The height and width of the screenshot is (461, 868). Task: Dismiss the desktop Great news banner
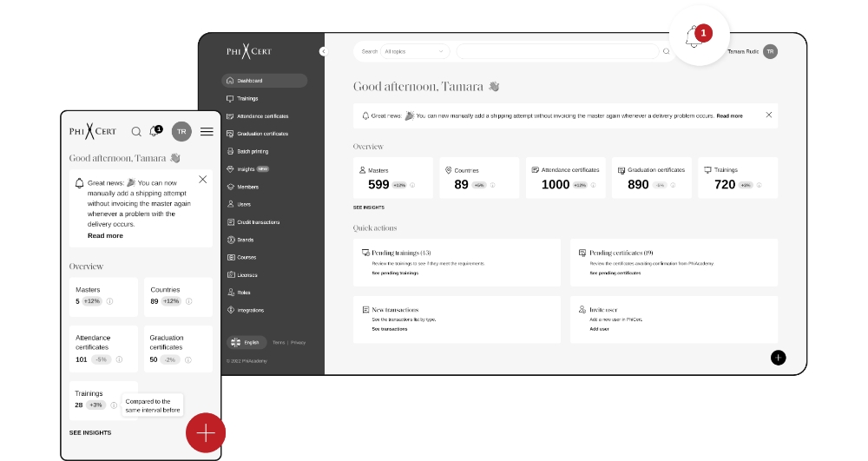769,115
